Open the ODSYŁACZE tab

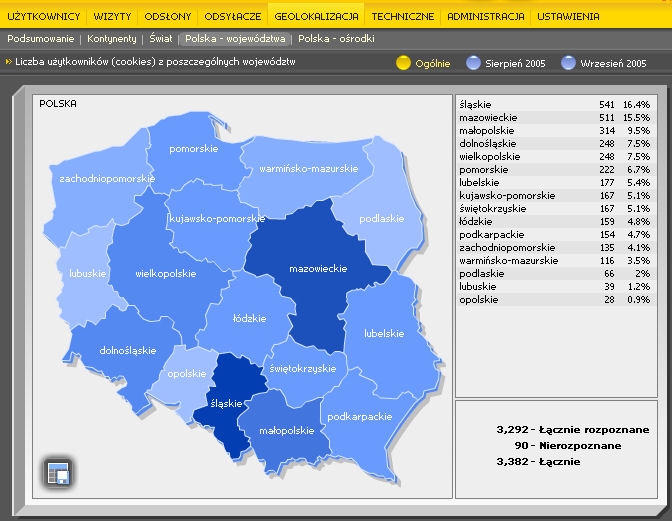click(x=233, y=17)
